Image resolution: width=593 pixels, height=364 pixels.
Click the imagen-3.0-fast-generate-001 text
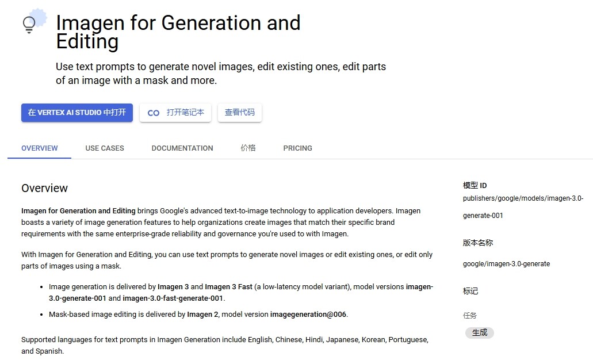[173, 298]
